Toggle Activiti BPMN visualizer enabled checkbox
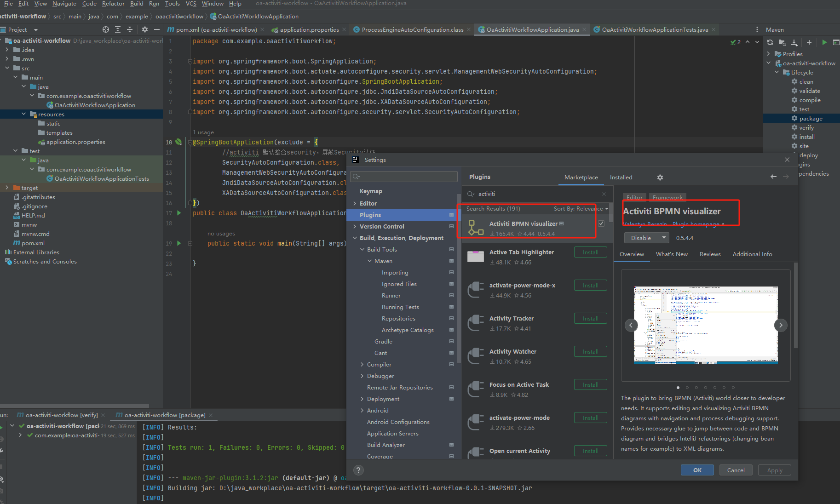Screen dimensions: 840x504 coord(601,223)
